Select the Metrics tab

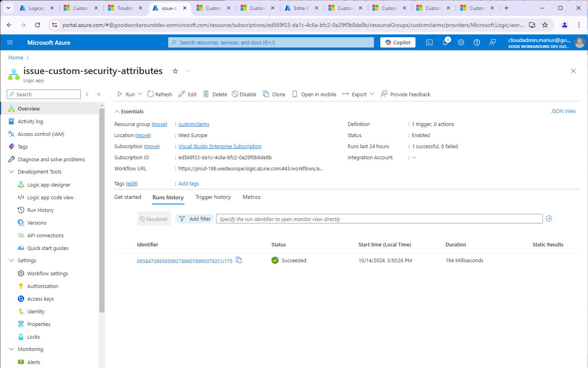point(251,197)
